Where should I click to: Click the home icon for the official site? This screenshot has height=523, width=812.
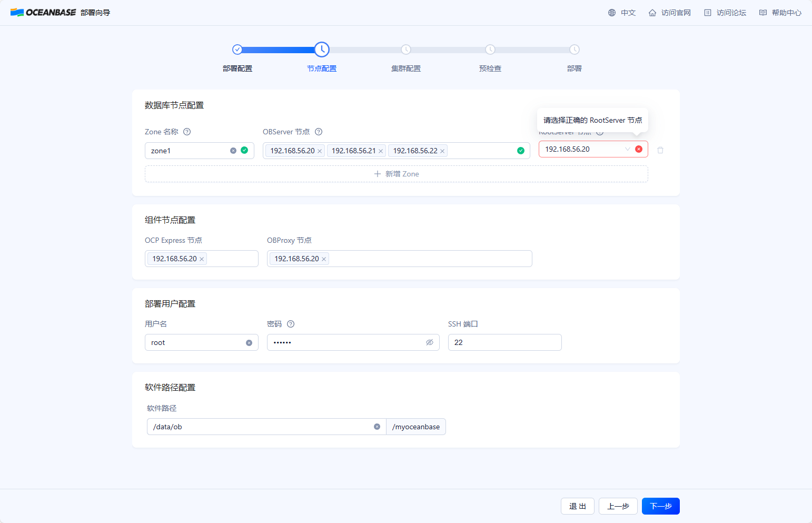(652, 13)
